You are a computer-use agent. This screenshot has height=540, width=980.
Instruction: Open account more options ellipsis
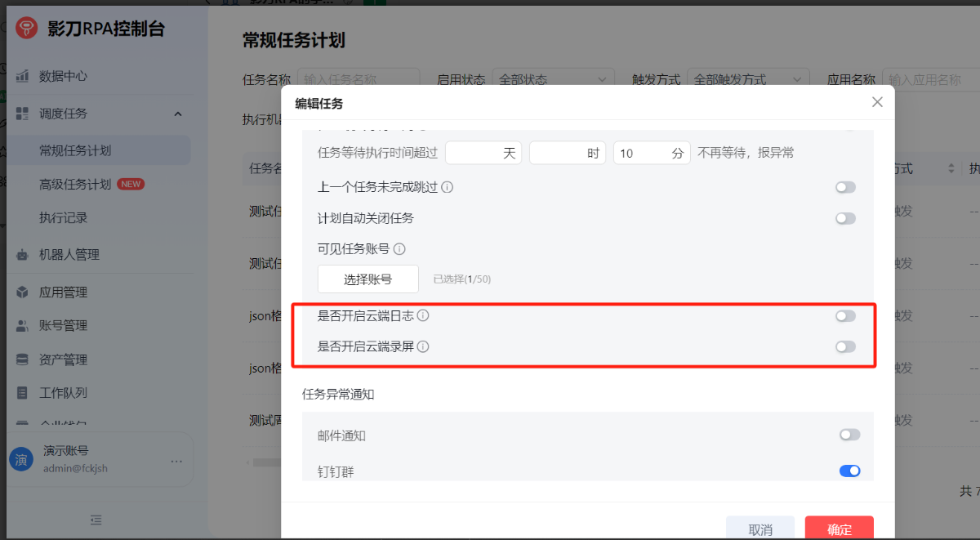(x=176, y=461)
